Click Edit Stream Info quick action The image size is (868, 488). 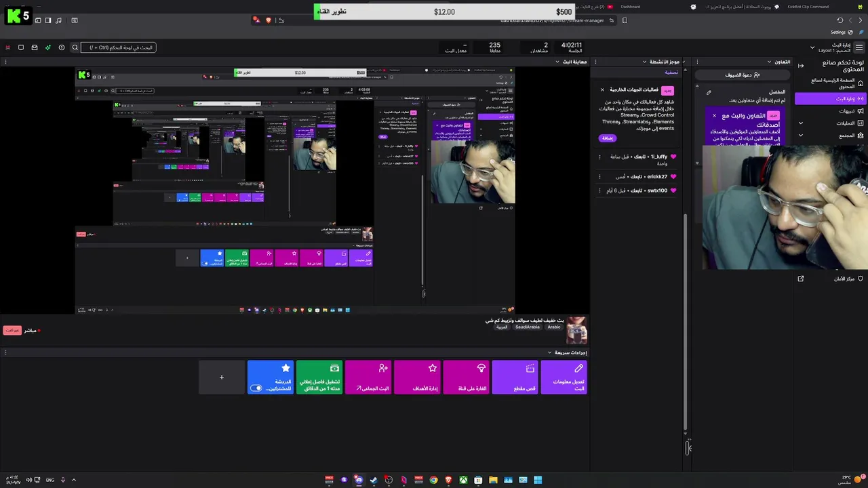point(564,377)
